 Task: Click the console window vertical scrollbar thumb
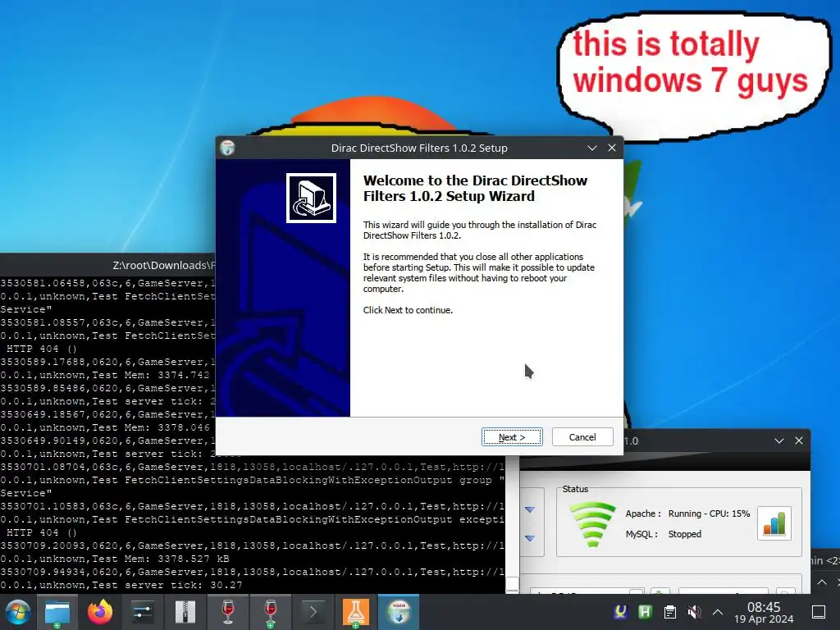(x=512, y=584)
